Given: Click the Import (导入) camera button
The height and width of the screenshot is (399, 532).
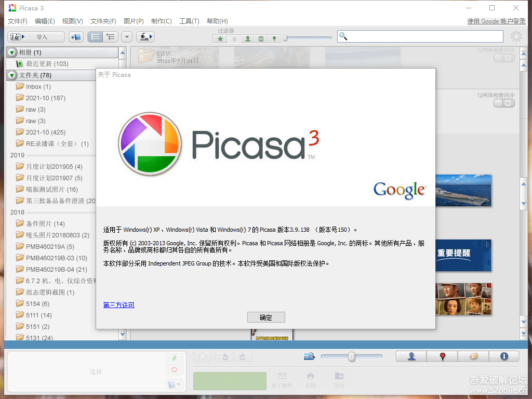Looking at the screenshot, I should 36,37.
